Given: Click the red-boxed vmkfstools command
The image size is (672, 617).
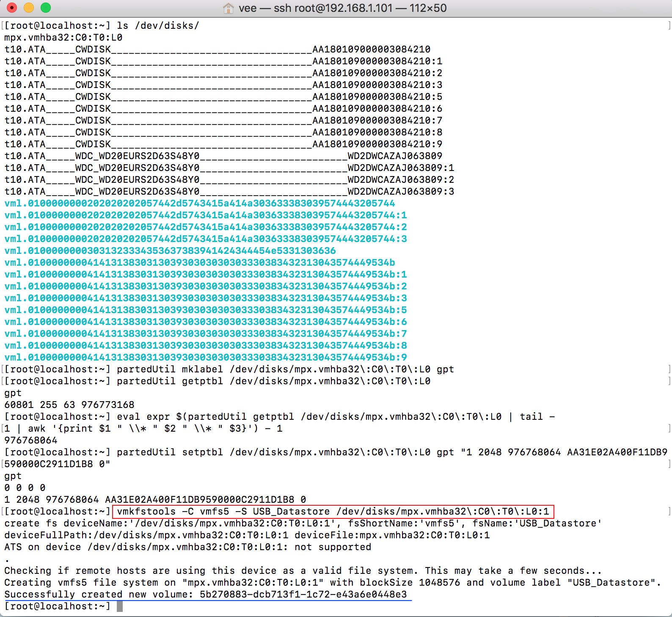Looking at the screenshot, I should point(333,512).
